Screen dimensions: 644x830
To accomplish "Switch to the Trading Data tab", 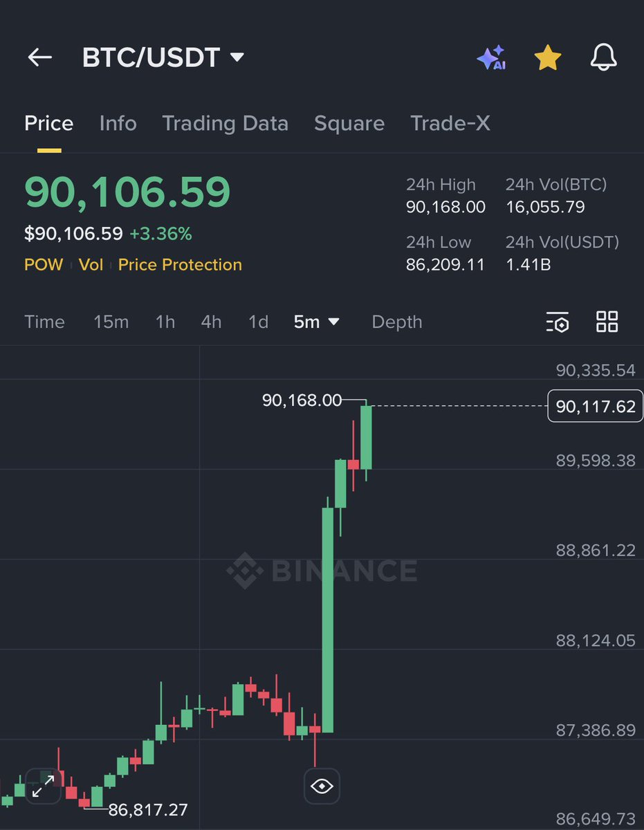I will [x=225, y=124].
